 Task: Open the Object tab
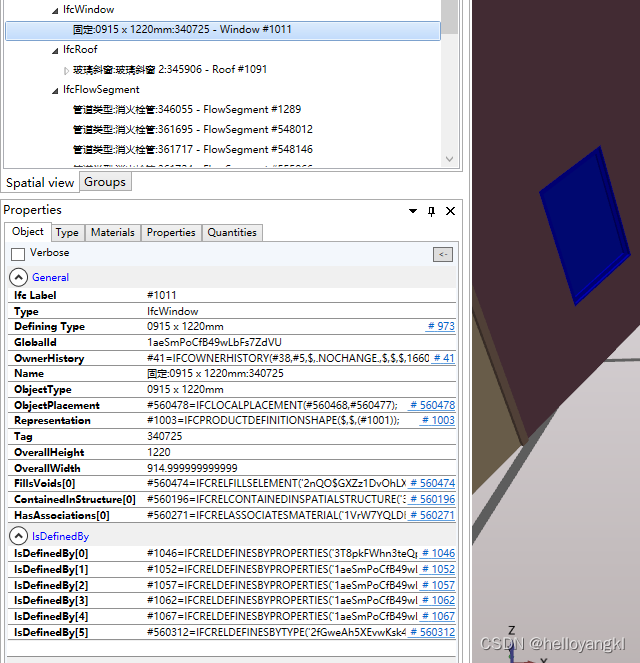click(28, 232)
